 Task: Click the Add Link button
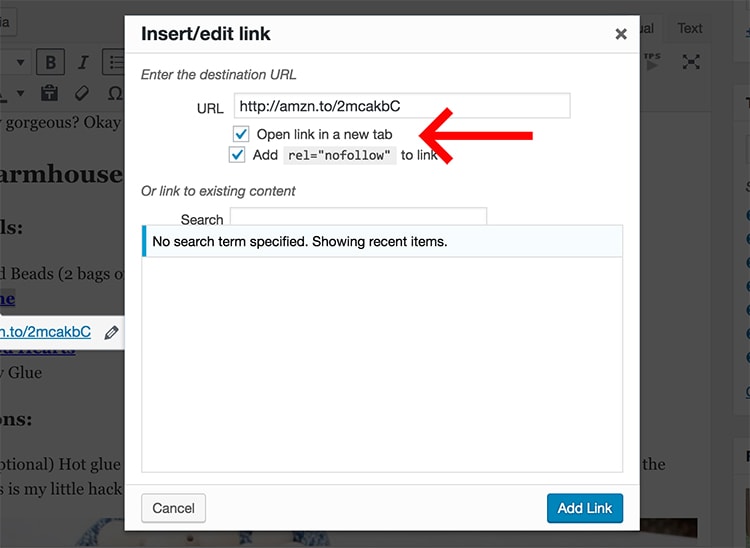click(585, 508)
